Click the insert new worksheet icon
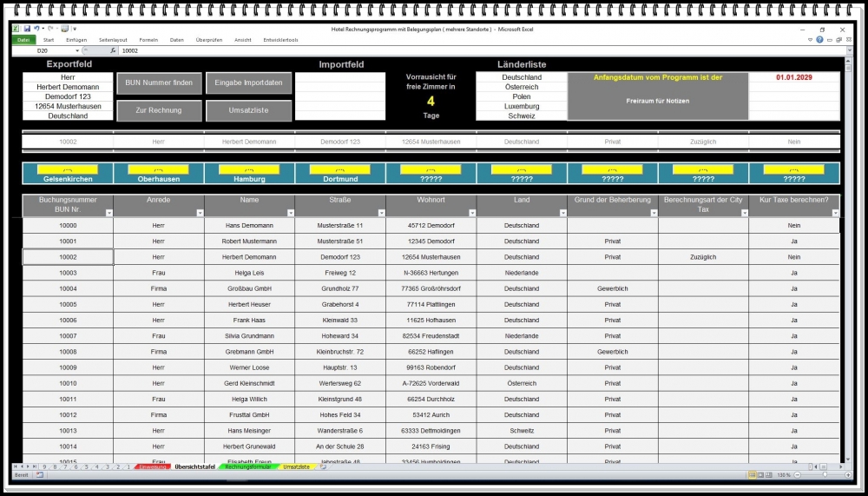 click(323, 466)
